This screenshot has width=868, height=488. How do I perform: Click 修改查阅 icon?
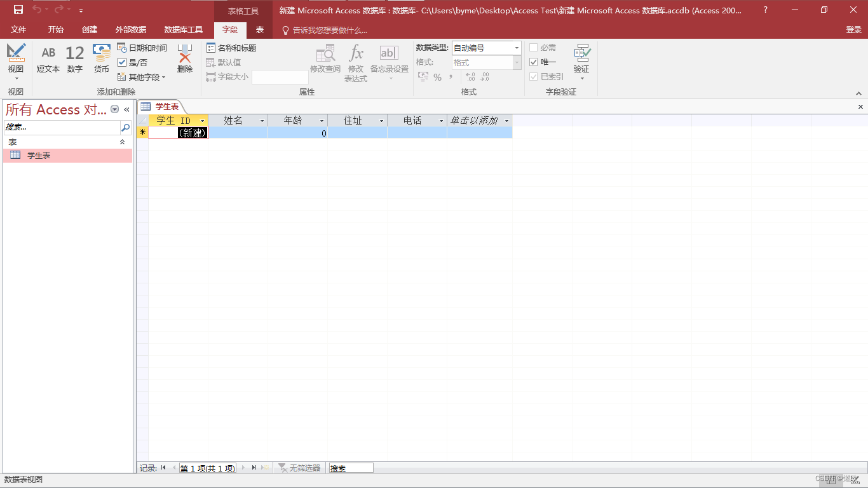click(325, 53)
